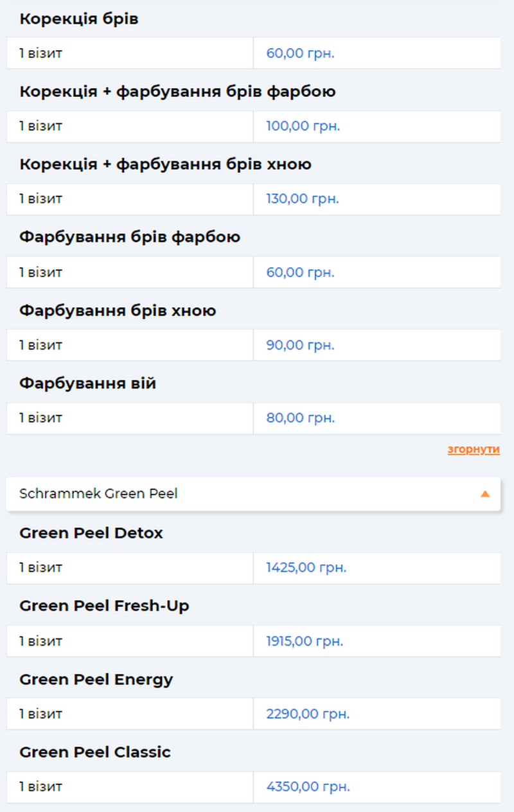Click the "згорнути" collapse link
This screenshot has width=514, height=812.
[x=474, y=450]
